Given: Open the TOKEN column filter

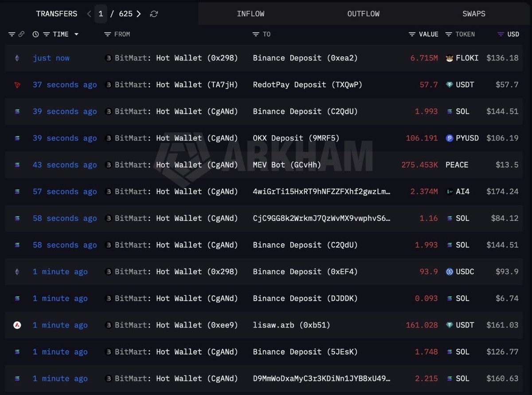Looking at the screenshot, I should tap(448, 34).
